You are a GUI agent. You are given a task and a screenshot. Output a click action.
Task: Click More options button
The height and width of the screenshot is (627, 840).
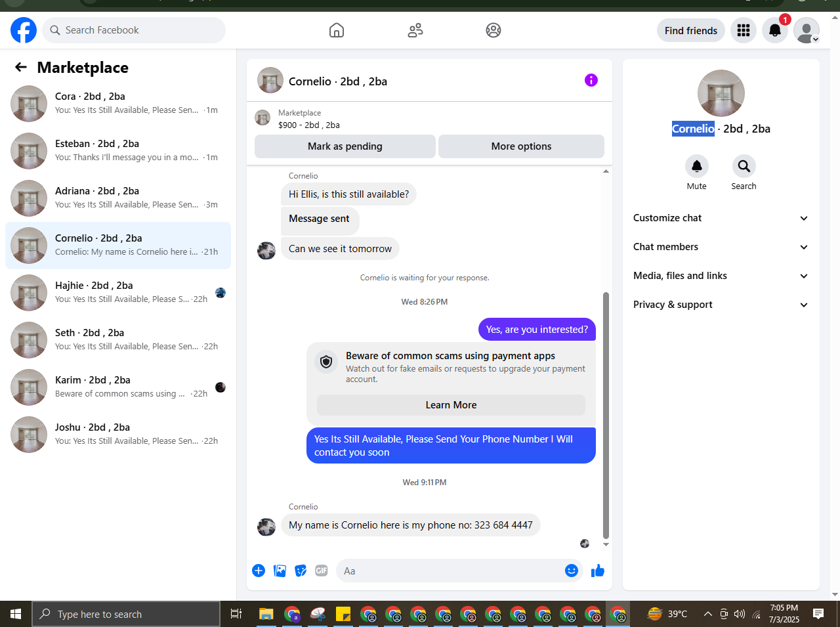pyautogui.click(x=521, y=146)
